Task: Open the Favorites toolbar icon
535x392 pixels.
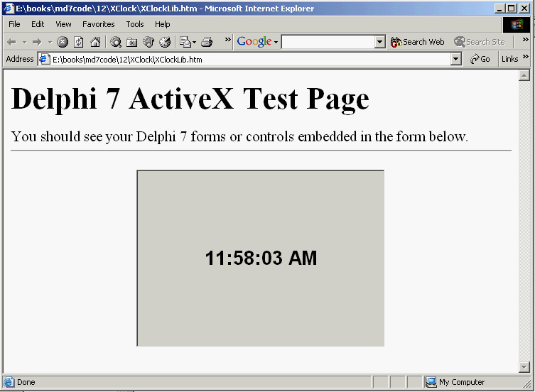Action: [132, 42]
